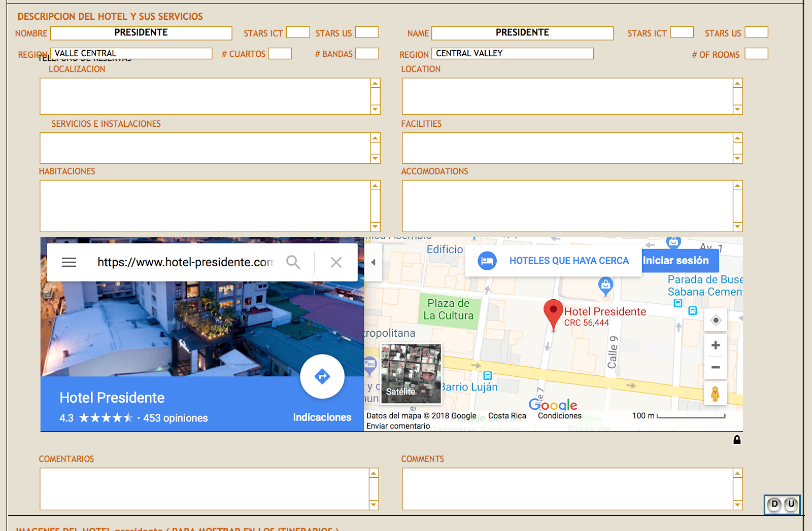Collapse the map side panel arrow
The image size is (812, 531).
(x=373, y=262)
